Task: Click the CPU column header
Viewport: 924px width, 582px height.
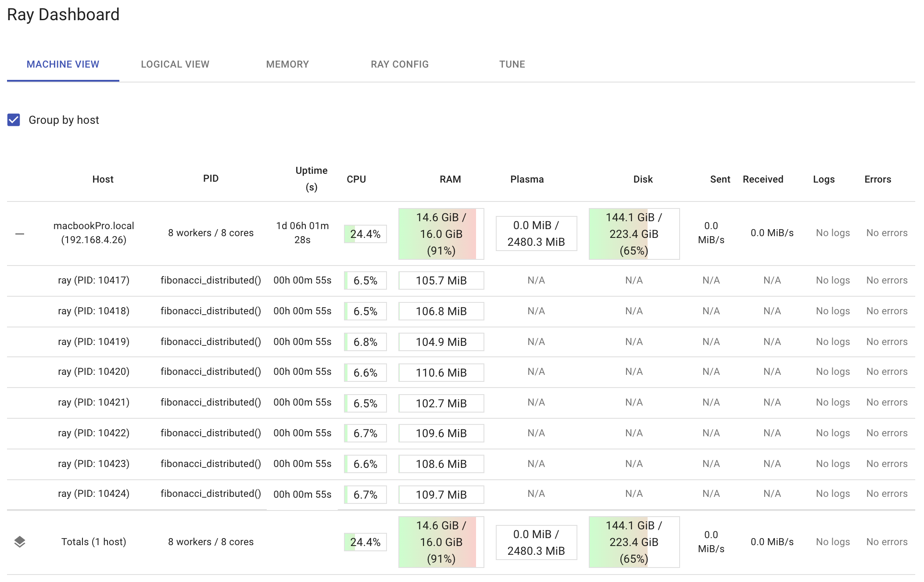Action: pos(356,179)
